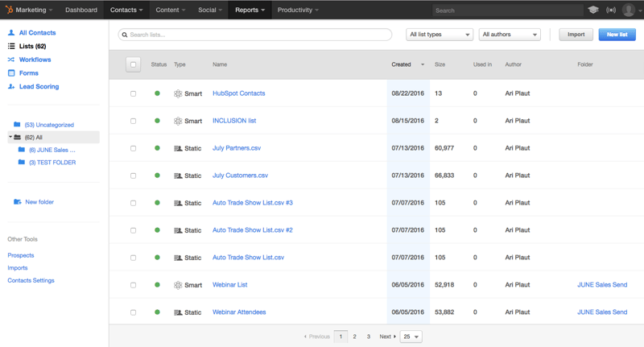Image resolution: width=644 pixels, height=347 pixels.
Task: Open the user avatar account menu
Action: [x=630, y=10]
